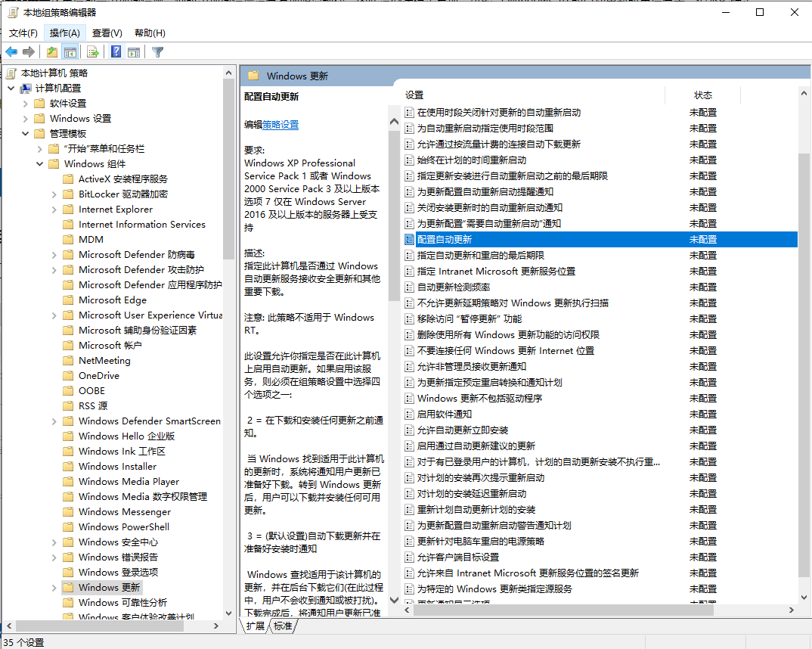The height and width of the screenshot is (649, 812).
Task: Click the policy icon beside 配置自动更新
Action: 409,239
